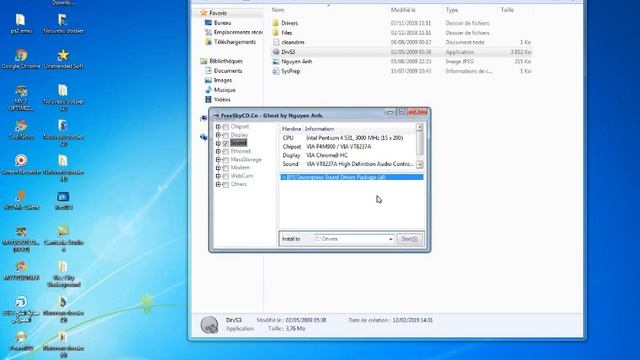640x360 pixels.
Task: Sort files by Type column
Action: [x=452, y=10]
